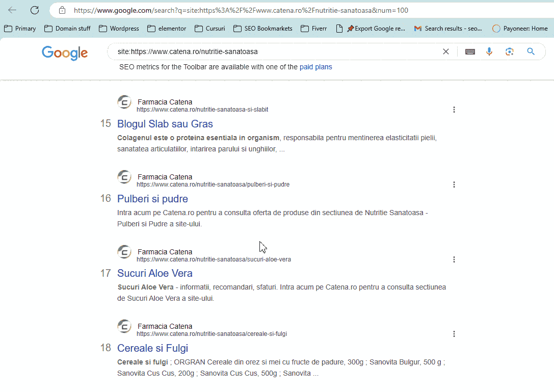Image resolution: width=554 pixels, height=392 pixels.
Task: Click inside the Google search query field
Action: tap(275, 51)
